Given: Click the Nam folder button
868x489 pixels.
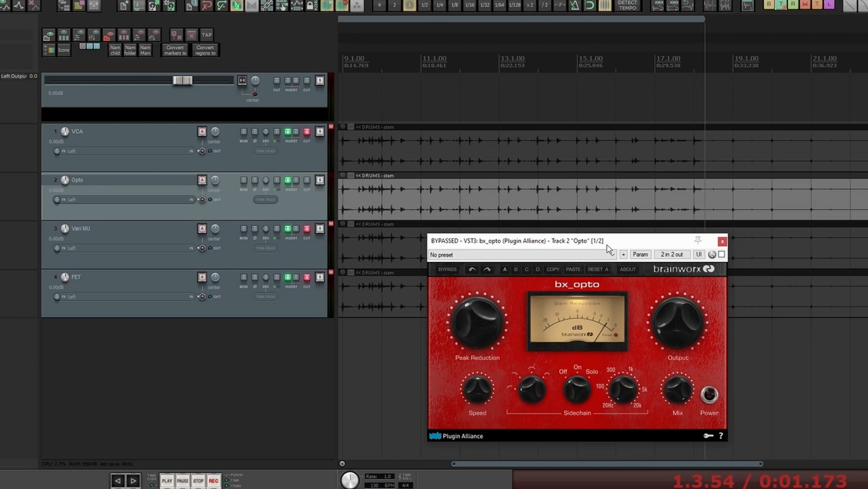Looking at the screenshot, I should (130, 50).
